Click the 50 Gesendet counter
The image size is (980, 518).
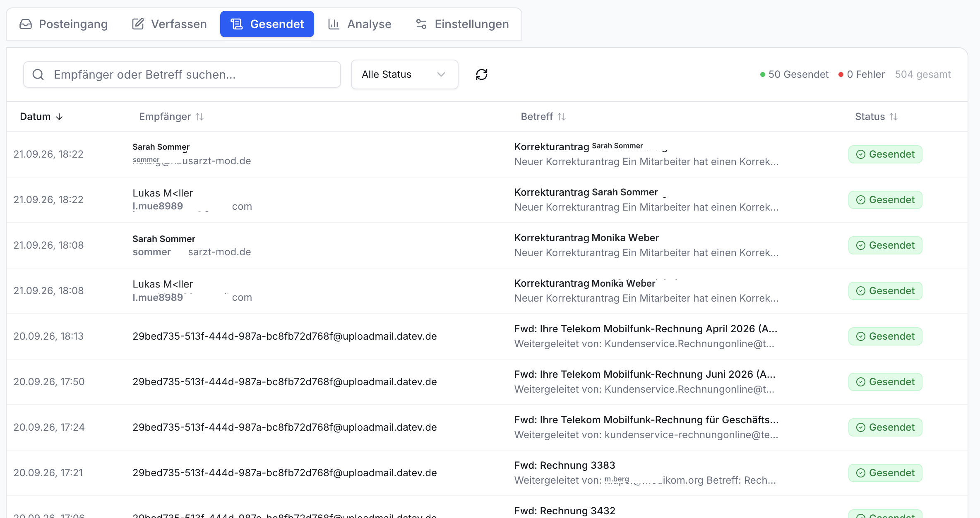794,74
